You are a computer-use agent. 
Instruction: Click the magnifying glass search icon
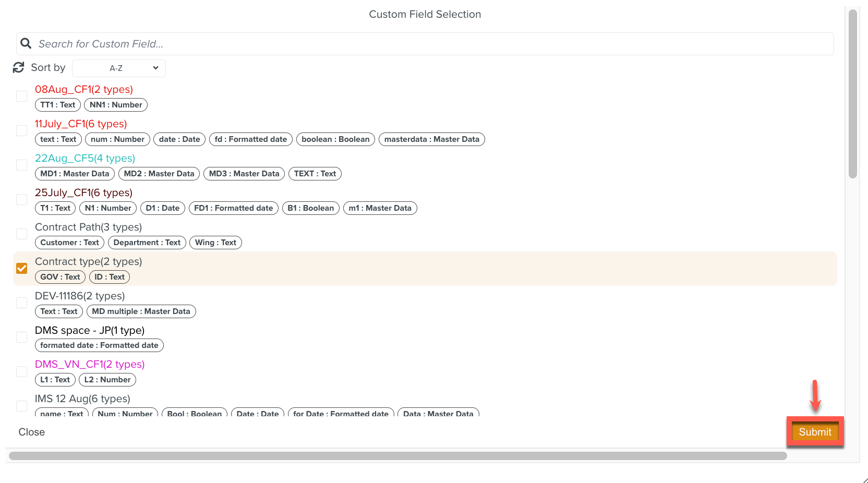tap(26, 44)
